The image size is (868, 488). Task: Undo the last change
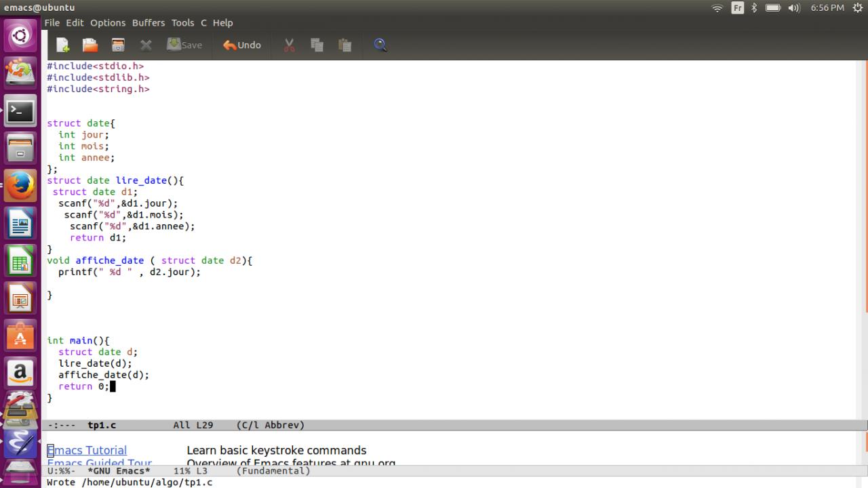(242, 45)
